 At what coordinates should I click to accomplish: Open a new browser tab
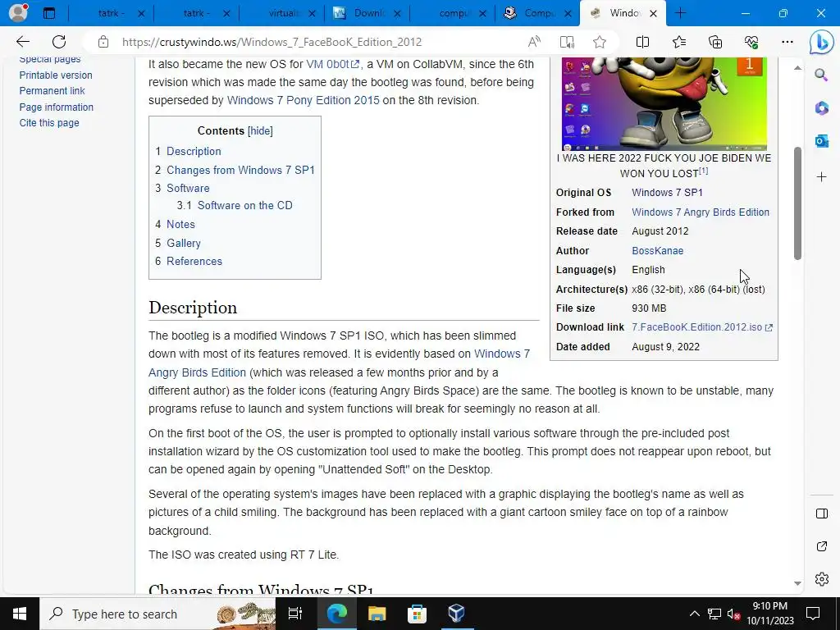coord(681,13)
